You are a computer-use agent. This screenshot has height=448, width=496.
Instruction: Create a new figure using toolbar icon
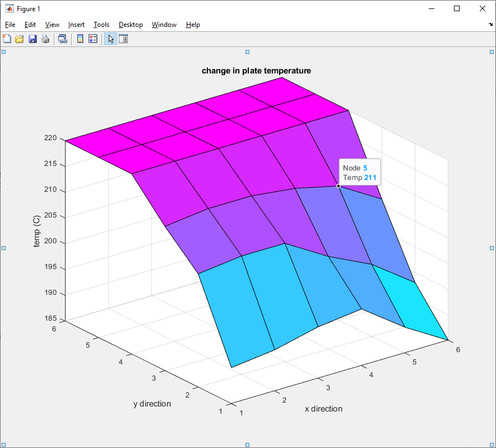[x=7, y=39]
